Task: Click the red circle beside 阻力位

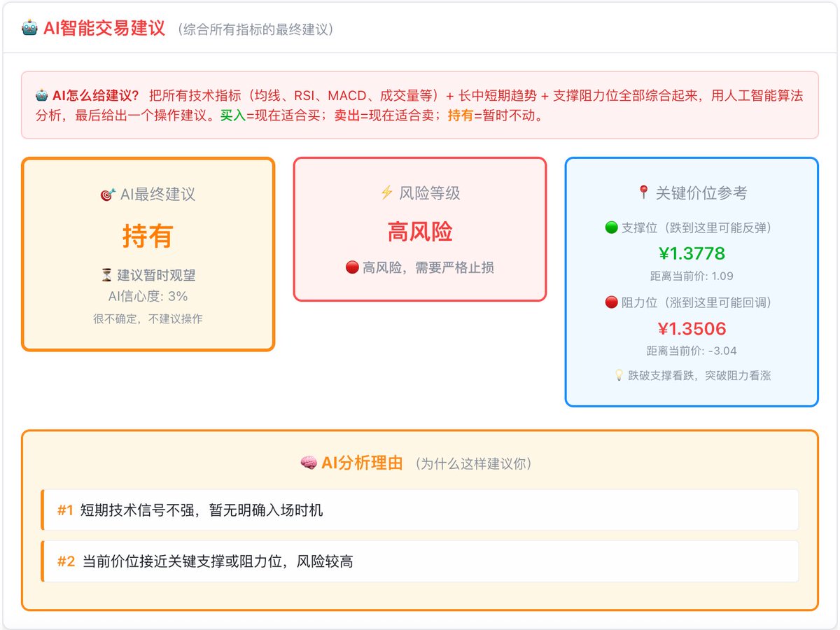Action: click(x=611, y=302)
